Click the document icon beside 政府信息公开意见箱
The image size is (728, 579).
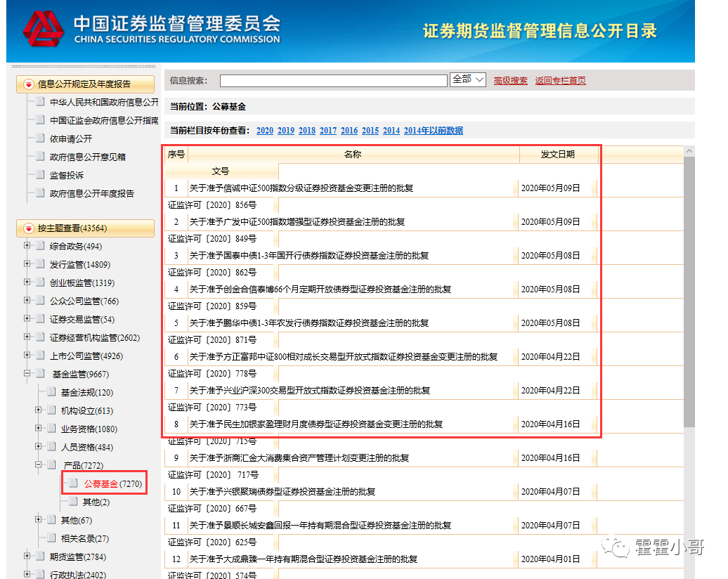41,157
